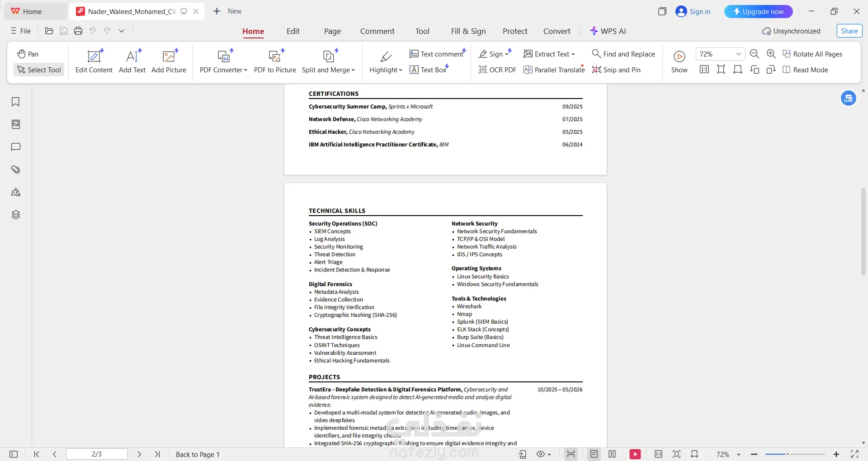Click the send-to-phone icon in status bar

click(523, 454)
